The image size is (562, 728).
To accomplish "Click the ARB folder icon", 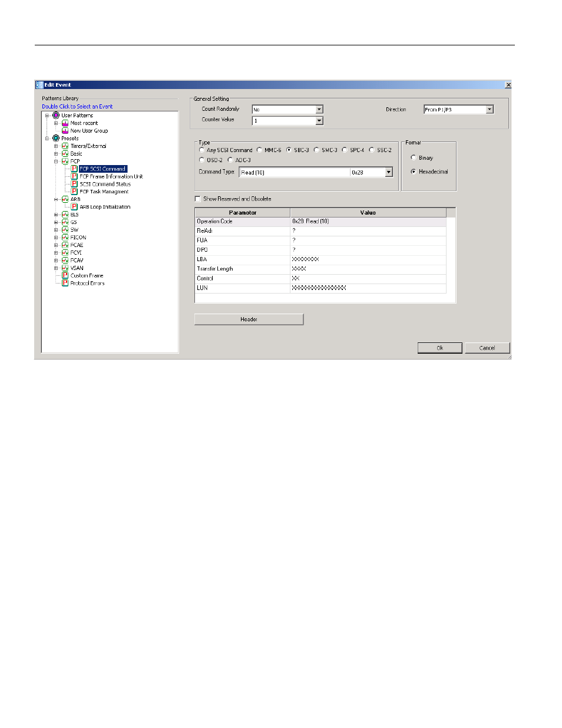I will 65,199.
